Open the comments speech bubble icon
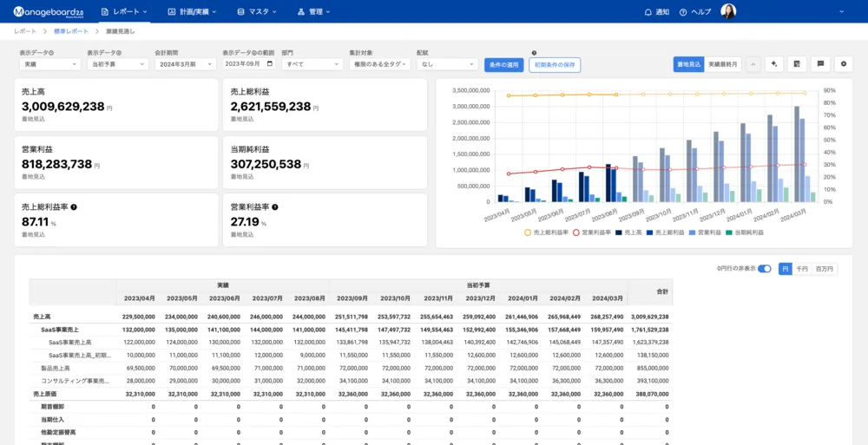 point(819,64)
